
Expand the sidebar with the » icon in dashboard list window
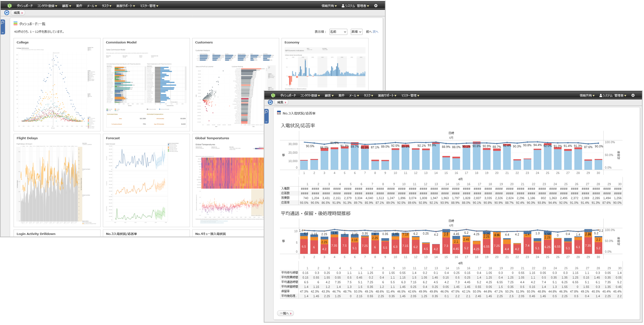pyautogui.click(x=3, y=33)
